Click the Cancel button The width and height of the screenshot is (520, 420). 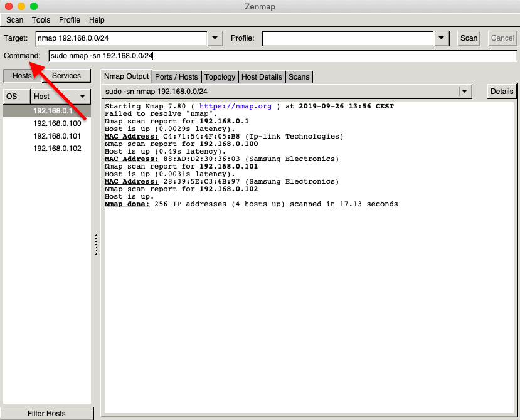pos(502,38)
